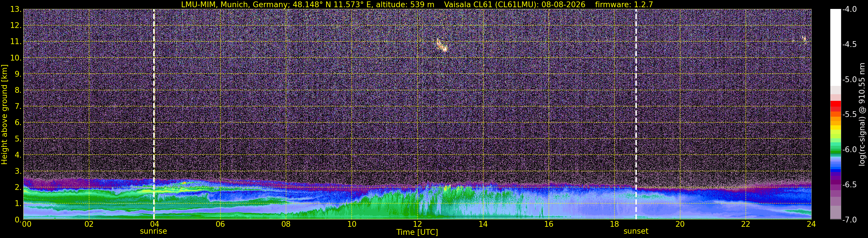
Task: Click the colorbar tick label -4.5
Action: [850, 44]
